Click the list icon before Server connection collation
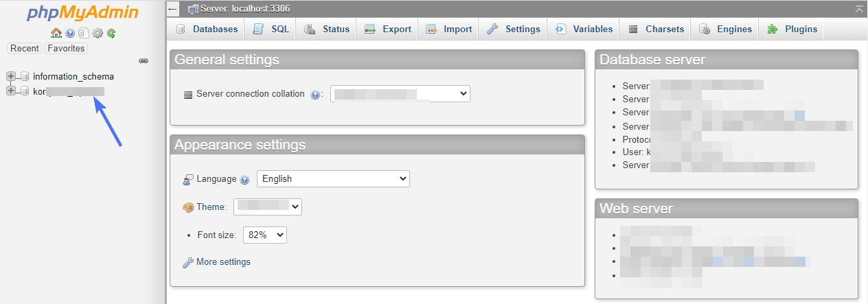 click(188, 95)
